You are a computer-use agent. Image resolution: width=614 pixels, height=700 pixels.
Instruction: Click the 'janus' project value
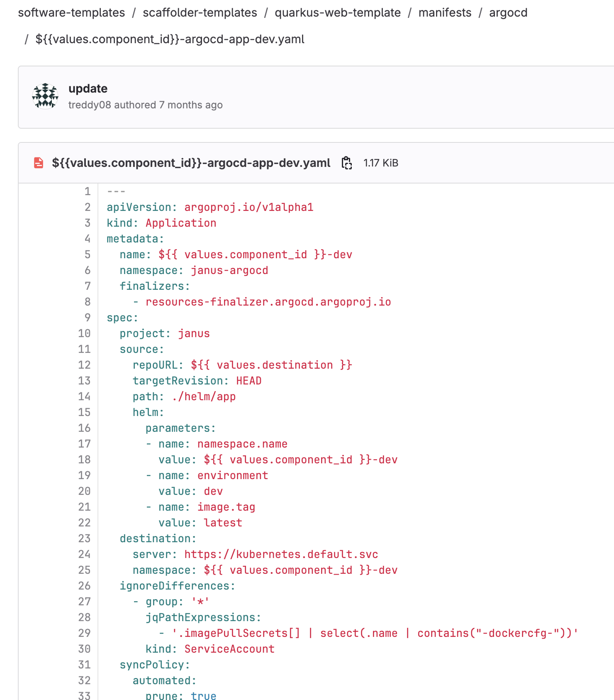(194, 333)
